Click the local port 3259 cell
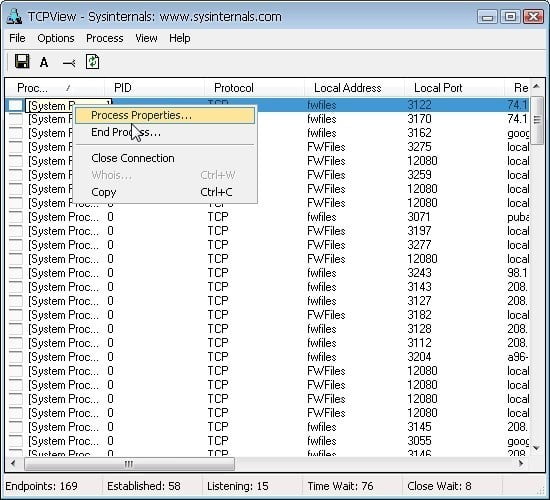 tap(419, 175)
